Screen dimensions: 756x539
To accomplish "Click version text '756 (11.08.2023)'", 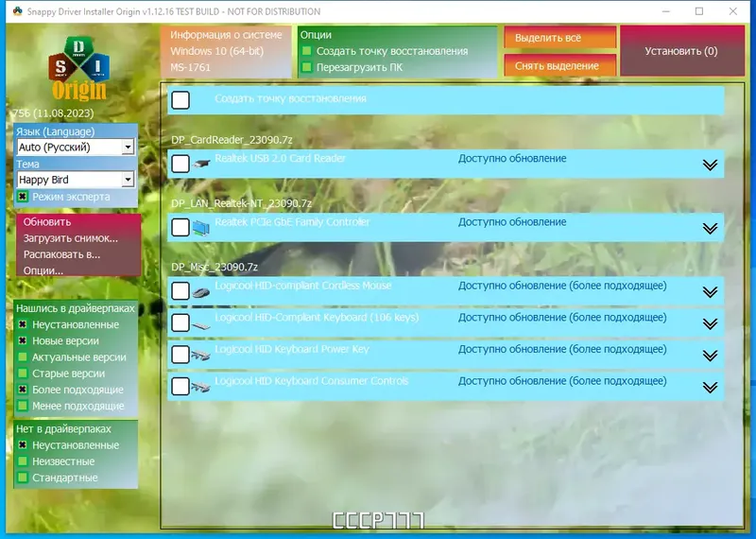I will pos(53,113).
